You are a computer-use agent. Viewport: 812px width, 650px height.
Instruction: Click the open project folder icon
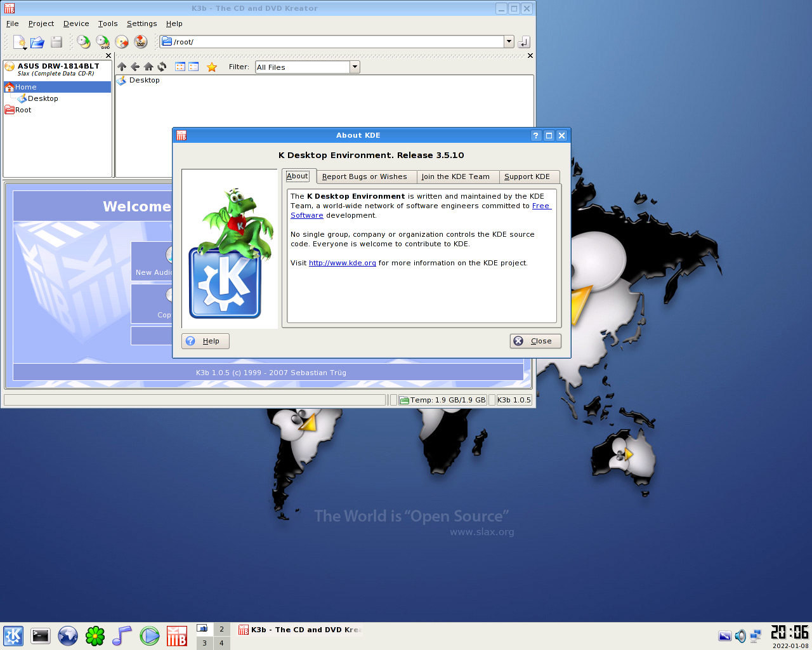(x=37, y=42)
